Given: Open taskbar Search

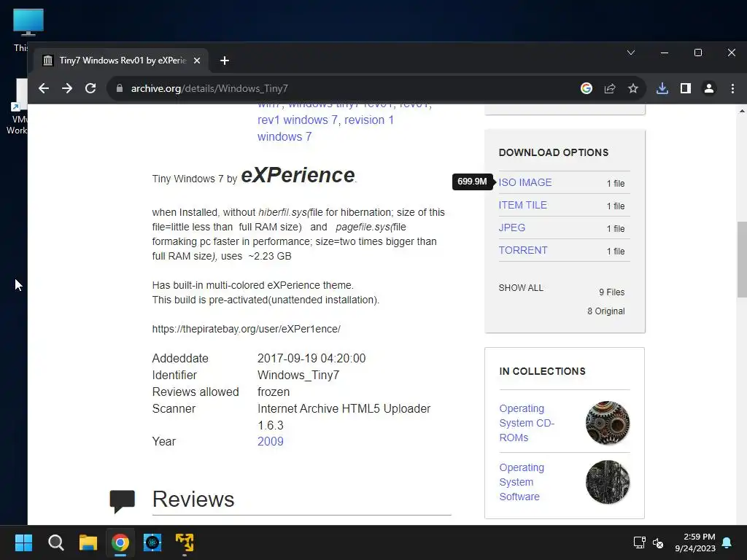Looking at the screenshot, I should tap(55, 542).
